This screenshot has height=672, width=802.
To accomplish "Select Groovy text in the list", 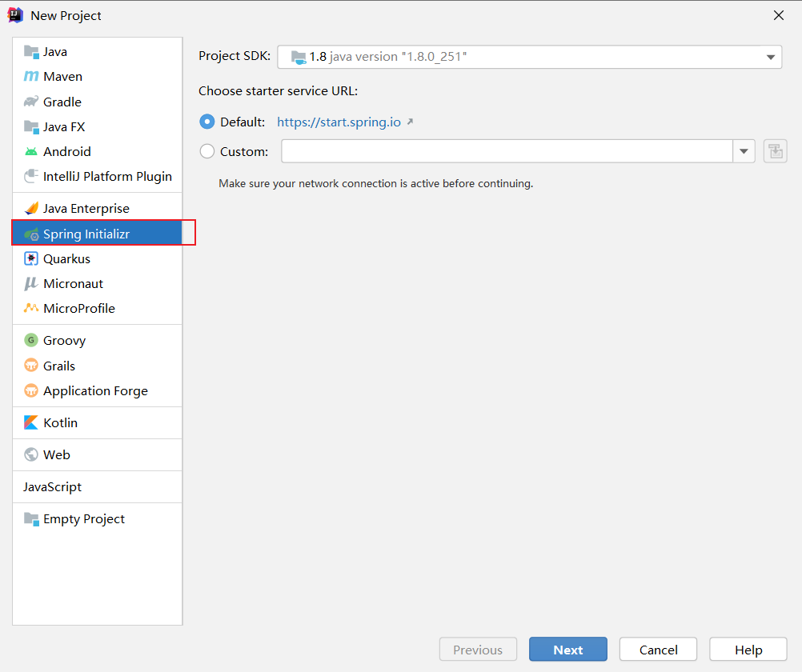I will click(x=65, y=341).
